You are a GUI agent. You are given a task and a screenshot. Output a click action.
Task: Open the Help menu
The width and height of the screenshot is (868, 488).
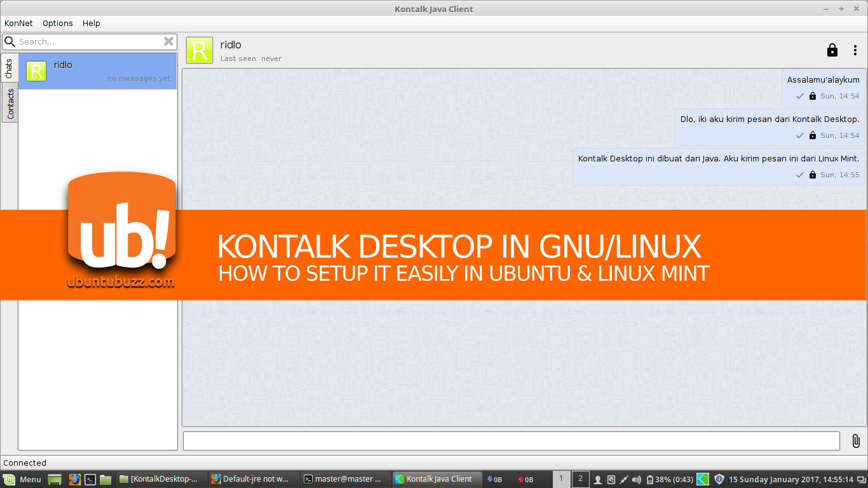92,23
